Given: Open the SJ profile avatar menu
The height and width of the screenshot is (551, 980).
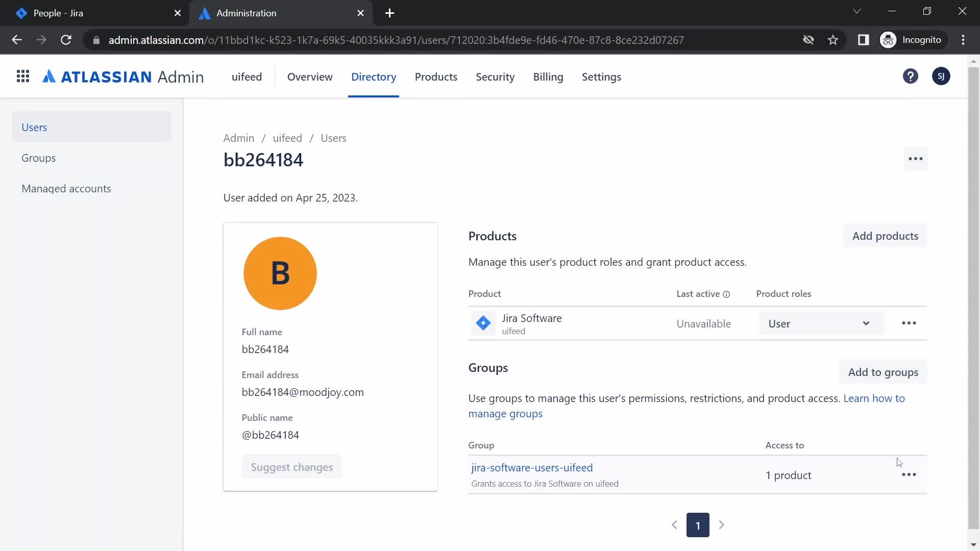Looking at the screenshot, I should tap(941, 77).
